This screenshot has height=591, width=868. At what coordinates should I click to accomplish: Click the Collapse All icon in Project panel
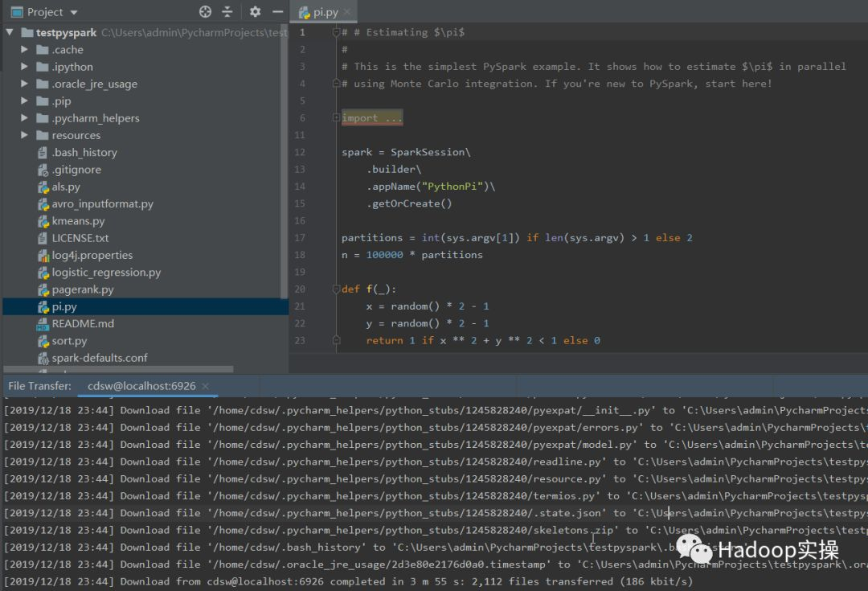tap(227, 12)
